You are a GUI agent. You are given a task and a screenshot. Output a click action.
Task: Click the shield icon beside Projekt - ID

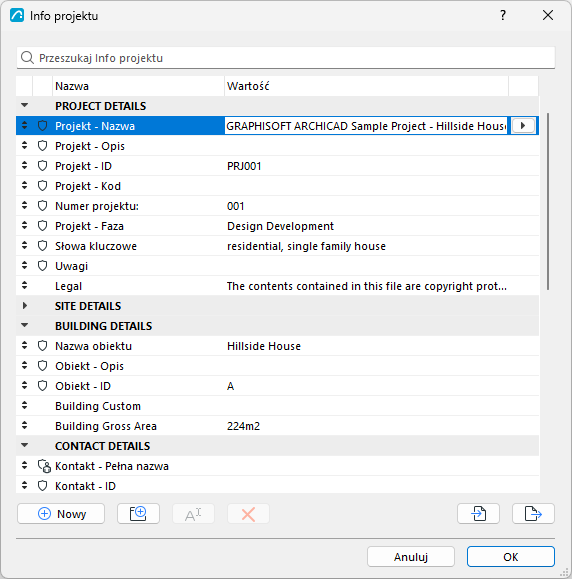43,166
